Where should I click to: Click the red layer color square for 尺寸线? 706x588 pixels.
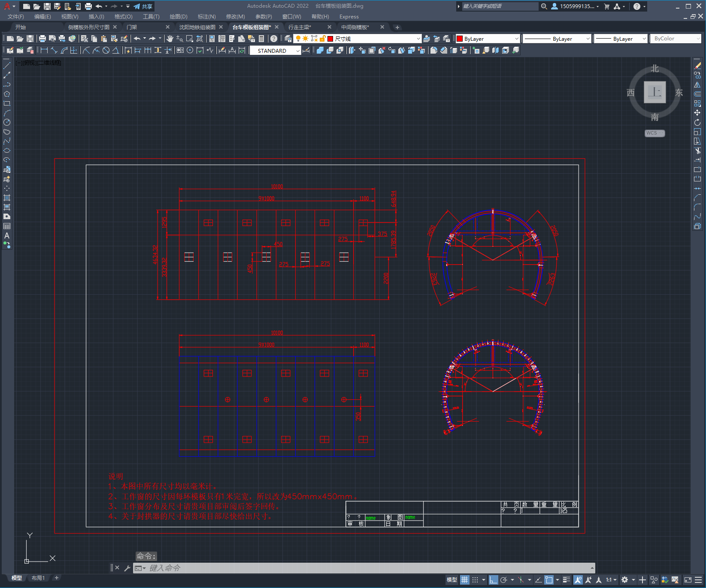click(x=330, y=39)
